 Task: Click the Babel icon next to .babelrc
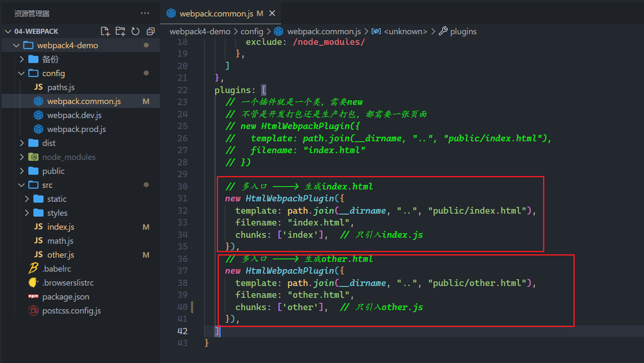tap(33, 268)
